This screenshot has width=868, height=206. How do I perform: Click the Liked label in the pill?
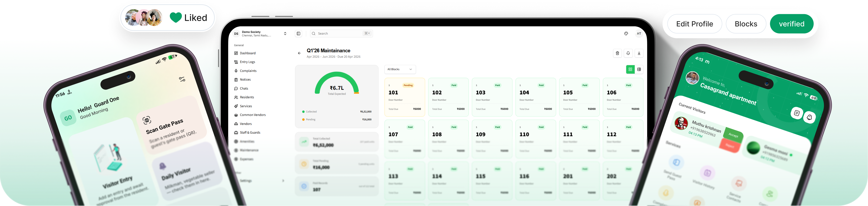pyautogui.click(x=196, y=18)
